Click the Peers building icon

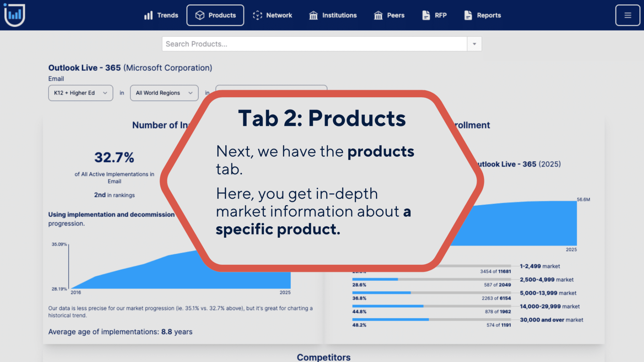pos(378,15)
